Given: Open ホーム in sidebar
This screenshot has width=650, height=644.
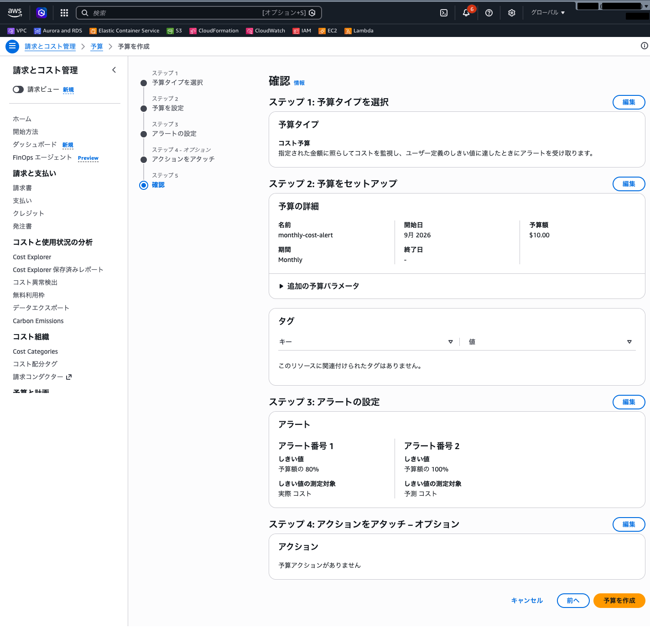Looking at the screenshot, I should tap(22, 119).
